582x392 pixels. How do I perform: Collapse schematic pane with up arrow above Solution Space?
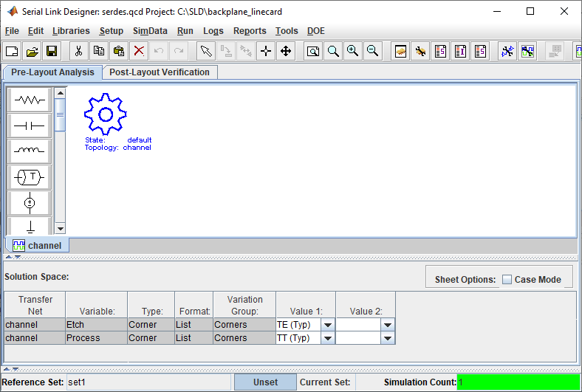click(x=9, y=257)
